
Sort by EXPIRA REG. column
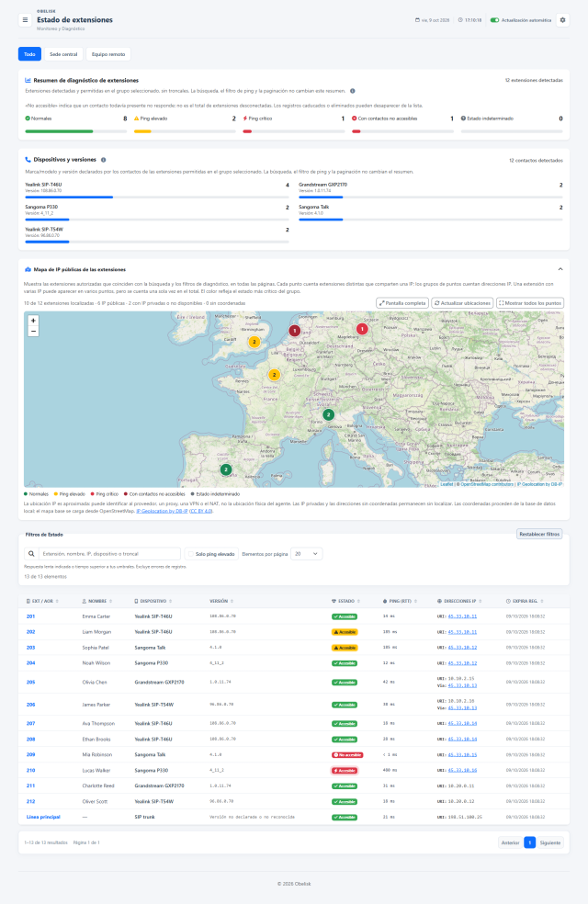(526, 602)
